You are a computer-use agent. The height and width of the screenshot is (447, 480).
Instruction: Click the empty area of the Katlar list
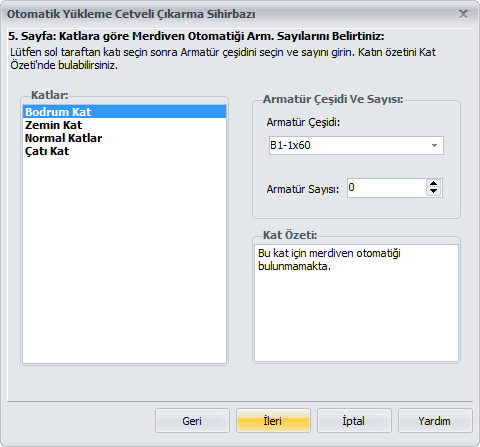coord(124,260)
